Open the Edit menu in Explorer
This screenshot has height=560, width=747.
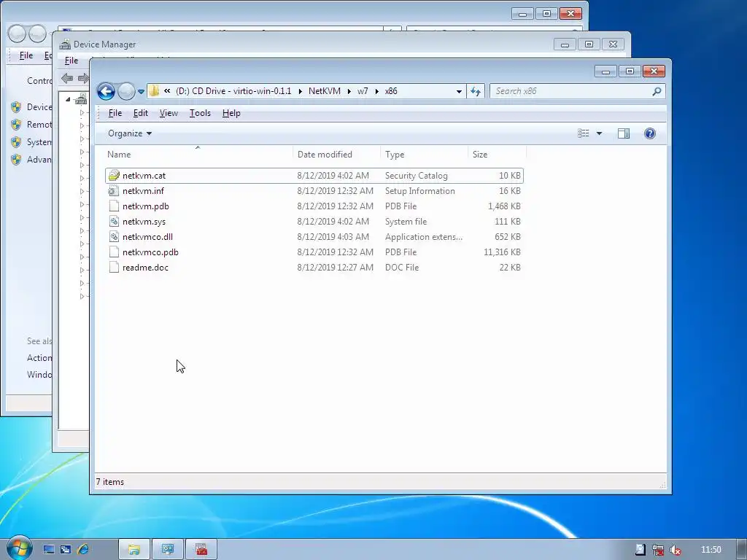click(x=141, y=113)
